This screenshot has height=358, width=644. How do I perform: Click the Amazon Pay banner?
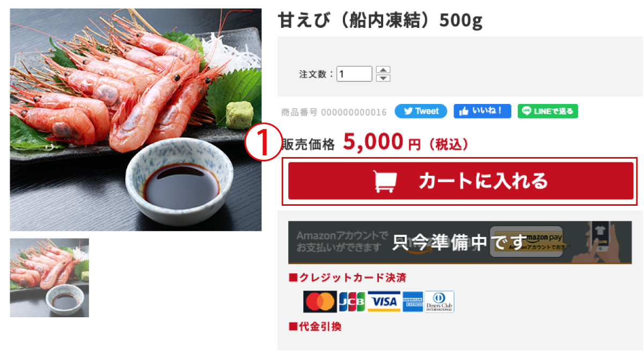tap(460, 242)
